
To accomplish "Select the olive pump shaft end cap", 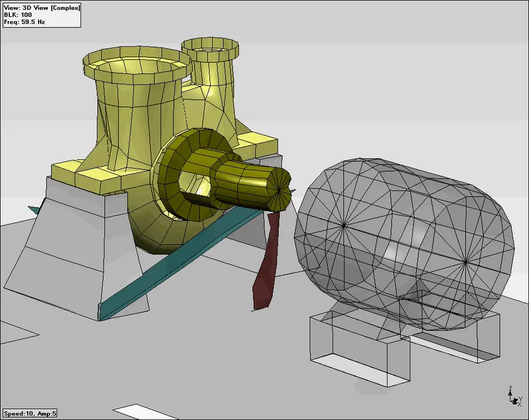I will [x=279, y=189].
